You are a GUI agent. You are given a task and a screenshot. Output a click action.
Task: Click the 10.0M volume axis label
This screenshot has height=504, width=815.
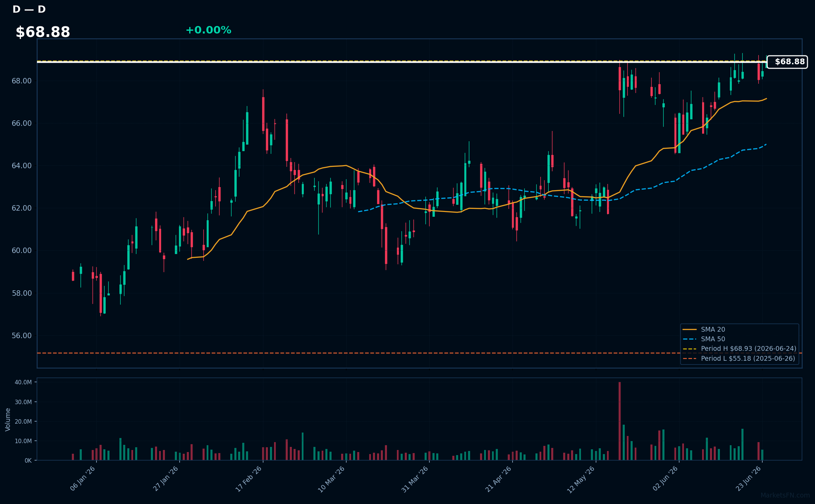(23, 441)
